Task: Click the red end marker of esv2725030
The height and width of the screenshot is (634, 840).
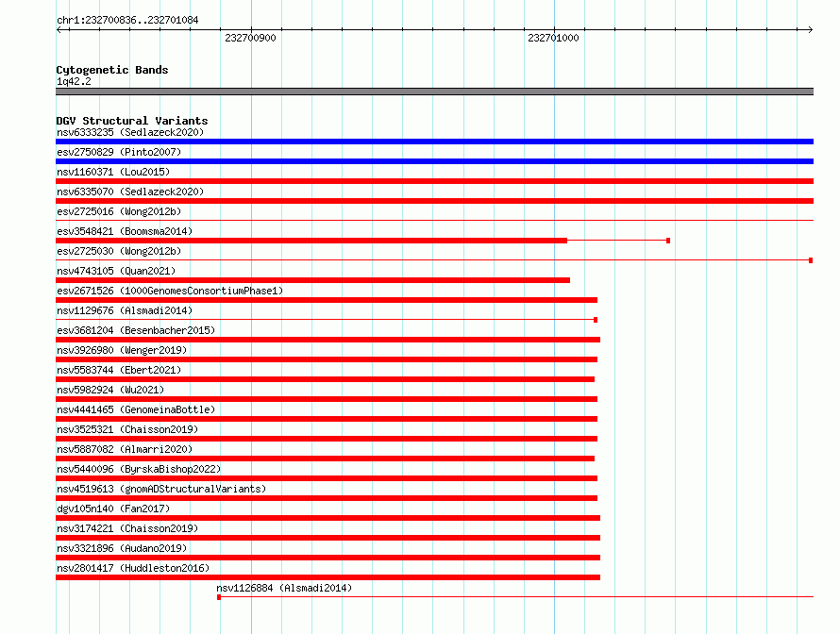Action: pyautogui.click(x=811, y=260)
